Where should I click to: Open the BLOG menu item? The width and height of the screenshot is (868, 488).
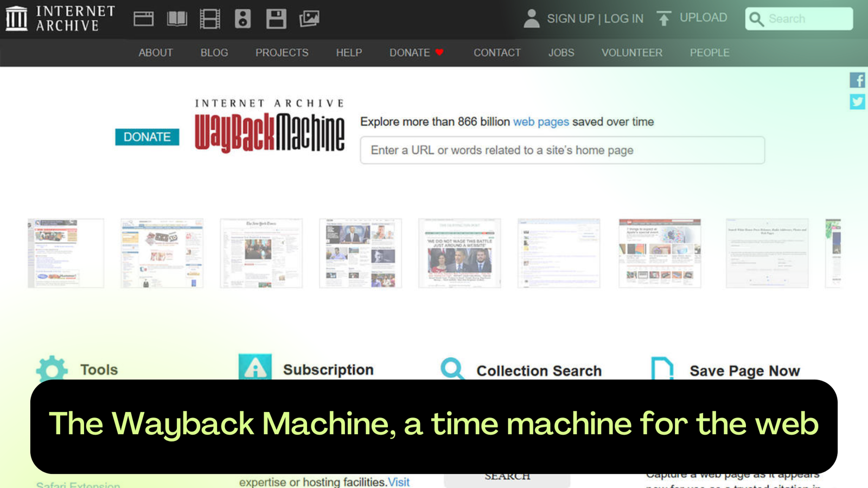[x=214, y=53]
